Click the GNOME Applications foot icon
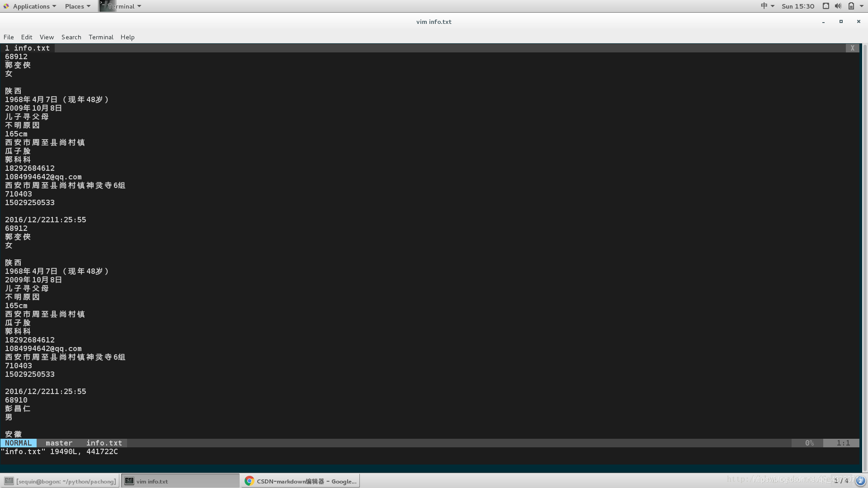 point(6,6)
